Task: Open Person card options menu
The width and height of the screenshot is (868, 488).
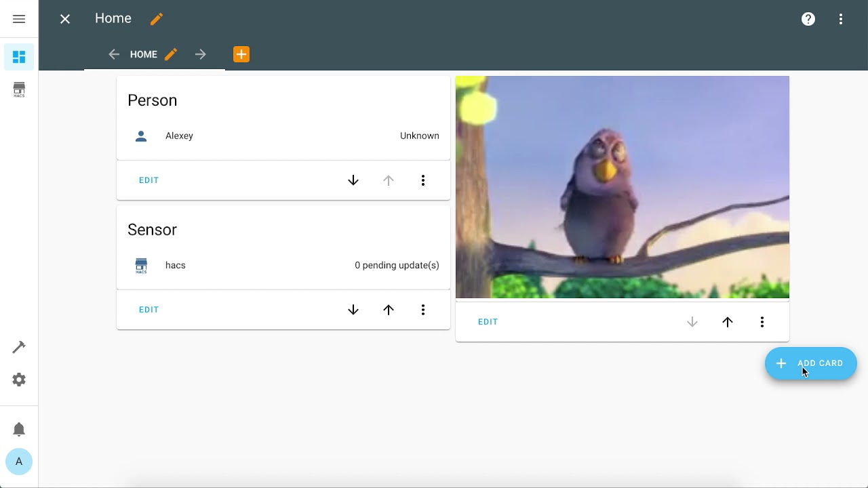Action: click(423, 180)
